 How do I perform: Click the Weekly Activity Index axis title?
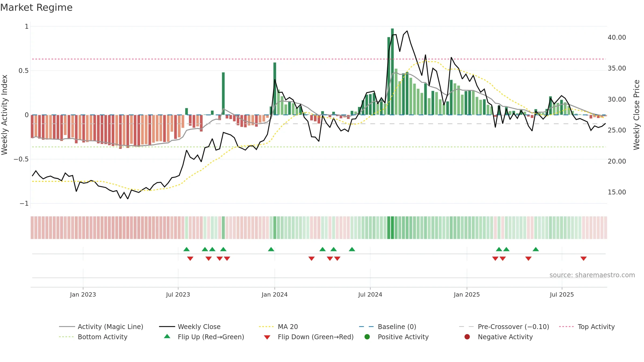tap(4, 115)
